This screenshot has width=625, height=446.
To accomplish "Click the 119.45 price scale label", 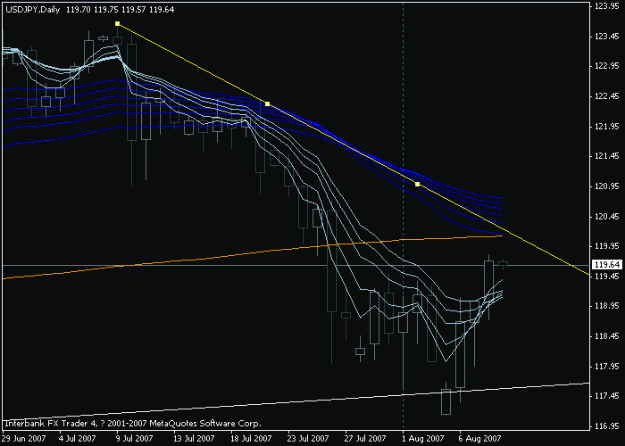I will (x=607, y=276).
